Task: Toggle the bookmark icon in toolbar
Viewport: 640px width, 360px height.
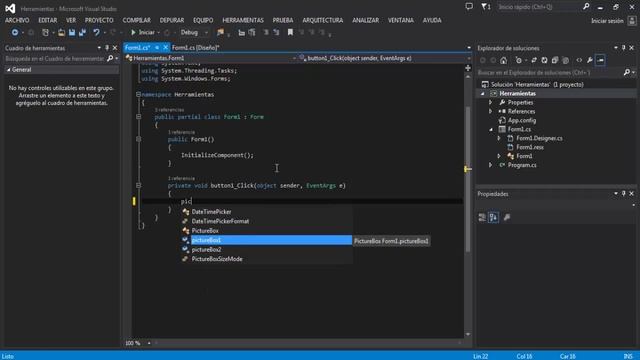Action: click(x=290, y=33)
